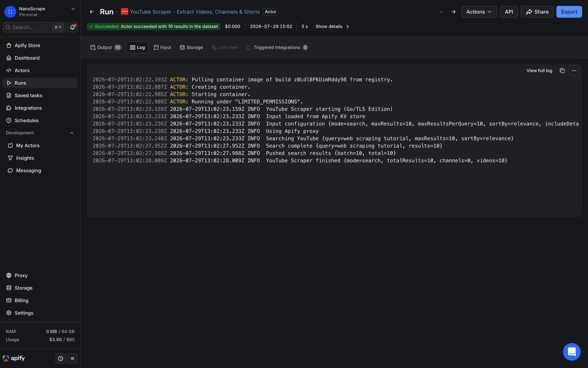Open My Actors in sidebar
Screen dimensions: 588x368
coord(40,145)
